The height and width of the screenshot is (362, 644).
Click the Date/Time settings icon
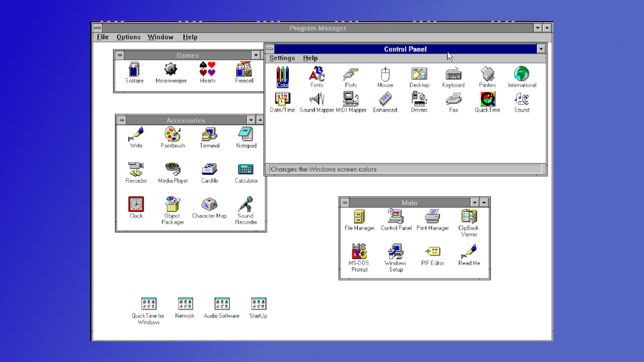click(282, 99)
